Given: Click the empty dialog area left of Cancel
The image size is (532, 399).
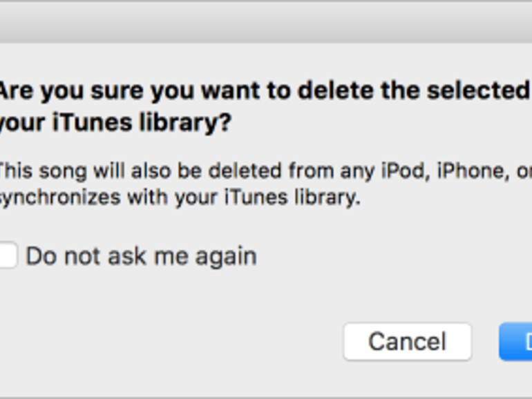Looking at the screenshot, I should [173, 342].
